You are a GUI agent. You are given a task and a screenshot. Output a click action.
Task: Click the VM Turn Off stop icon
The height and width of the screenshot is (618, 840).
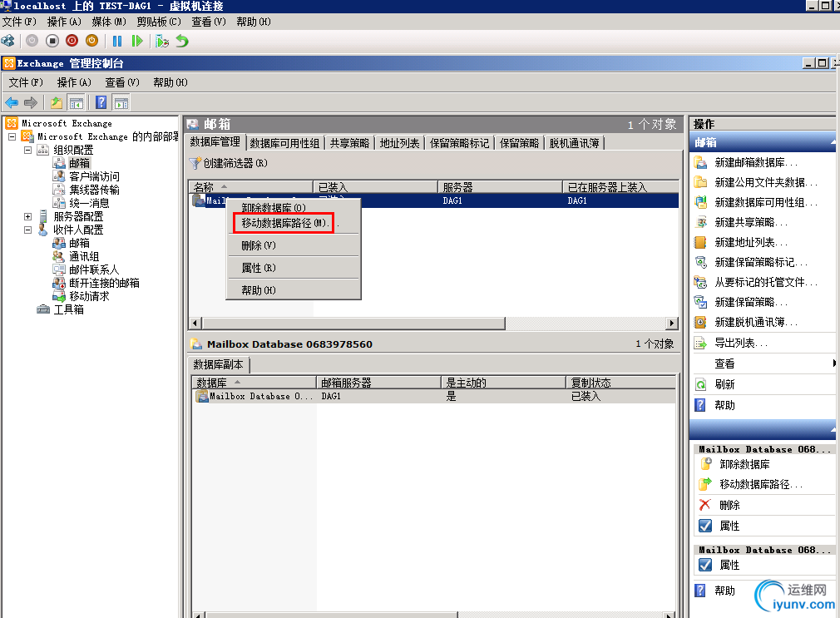(x=52, y=41)
